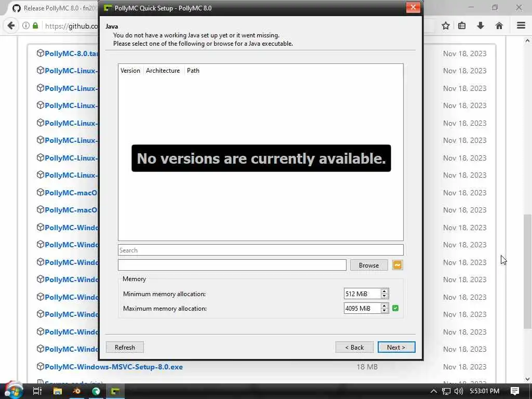The height and width of the screenshot is (399, 532).
Task: Click the 18 MB file size text
Action: coord(367,367)
